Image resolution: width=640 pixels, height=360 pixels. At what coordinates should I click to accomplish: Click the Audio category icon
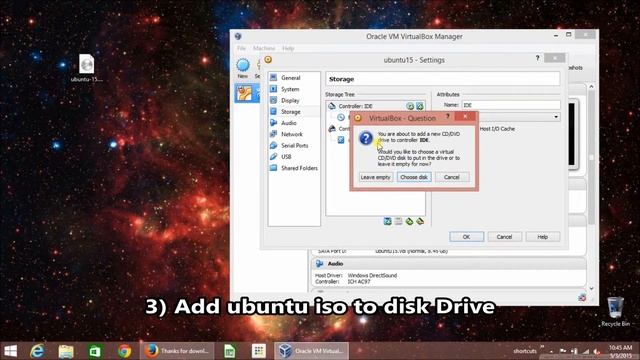(273, 122)
